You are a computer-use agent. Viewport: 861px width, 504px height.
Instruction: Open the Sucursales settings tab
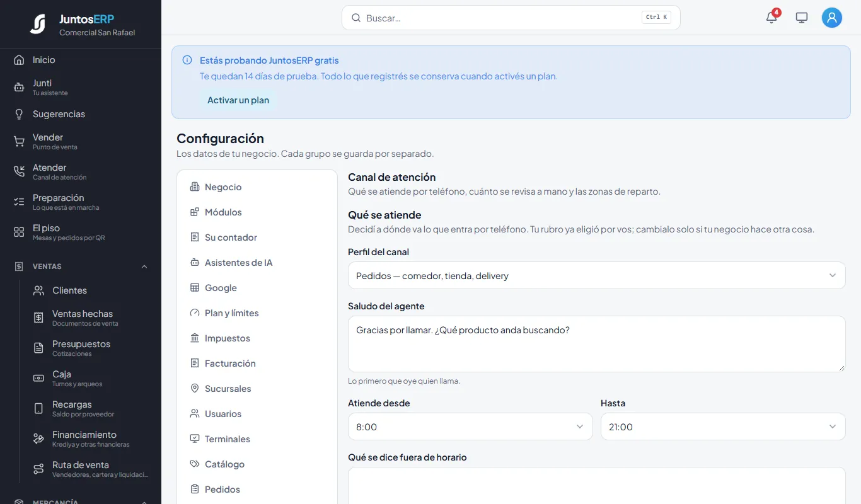[x=257, y=389]
